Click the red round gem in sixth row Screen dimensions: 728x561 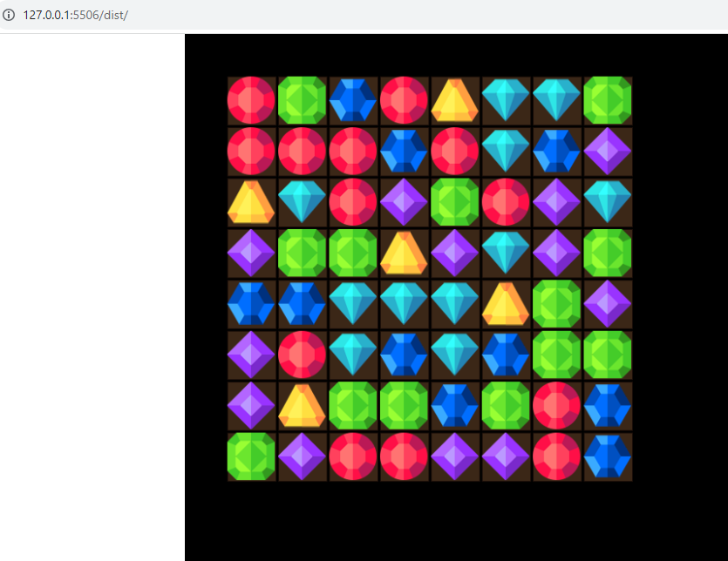coord(302,355)
